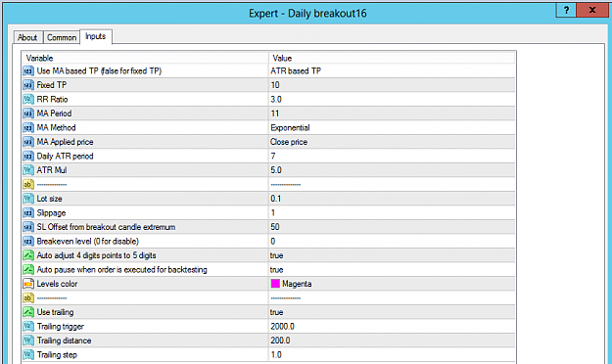Click the string icon of the separator row above Use trailing
The height and width of the screenshot is (364, 612).
pyautogui.click(x=28, y=298)
